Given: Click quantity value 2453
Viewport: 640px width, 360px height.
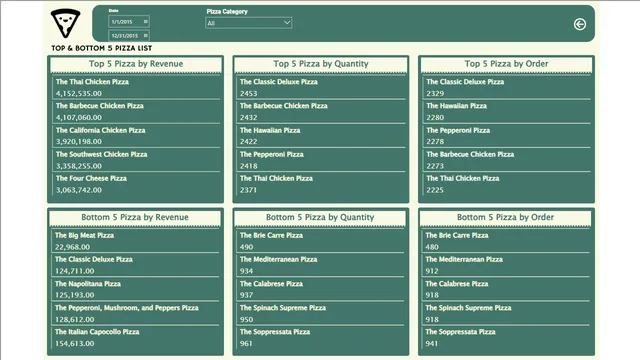Looking at the screenshot, I should 249,93.
